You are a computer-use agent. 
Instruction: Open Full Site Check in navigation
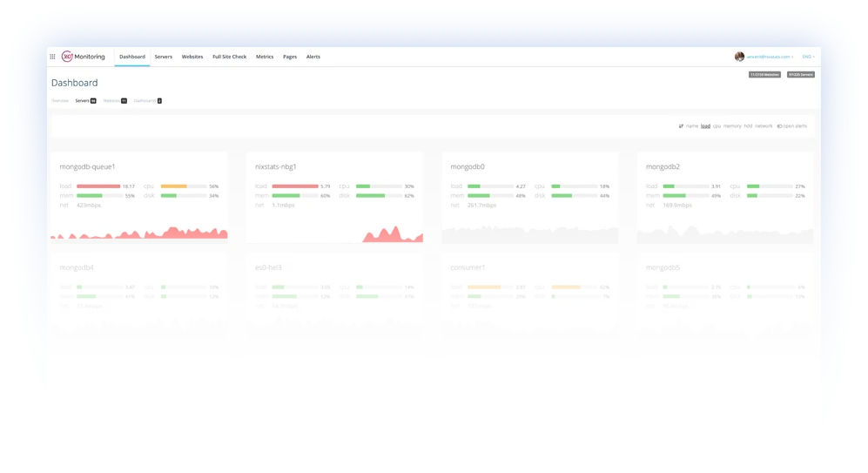pyautogui.click(x=229, y=57)
